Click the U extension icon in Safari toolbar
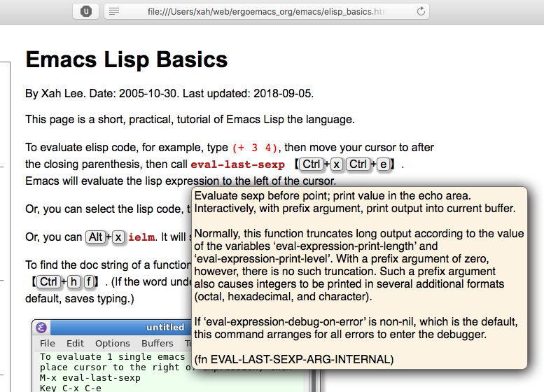Viewport: 544px width, 392px height. click(x=85, y=11)
